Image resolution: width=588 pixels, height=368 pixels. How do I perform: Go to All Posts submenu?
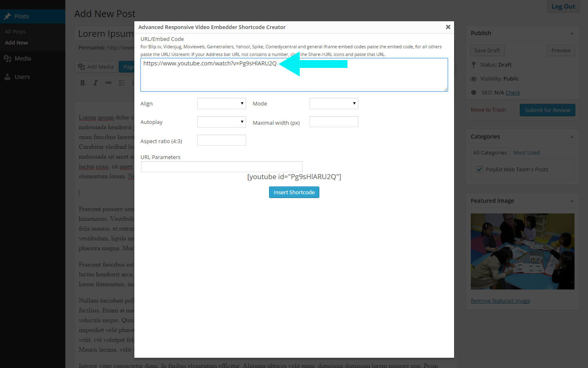coord(15,31)
